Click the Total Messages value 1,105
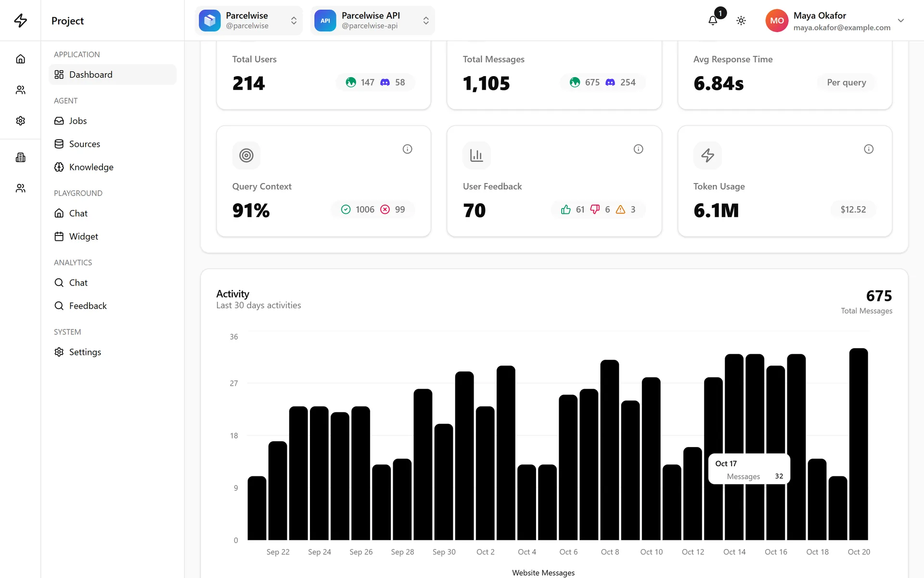This screenshot has height=578, width=924. click(486, 83)
